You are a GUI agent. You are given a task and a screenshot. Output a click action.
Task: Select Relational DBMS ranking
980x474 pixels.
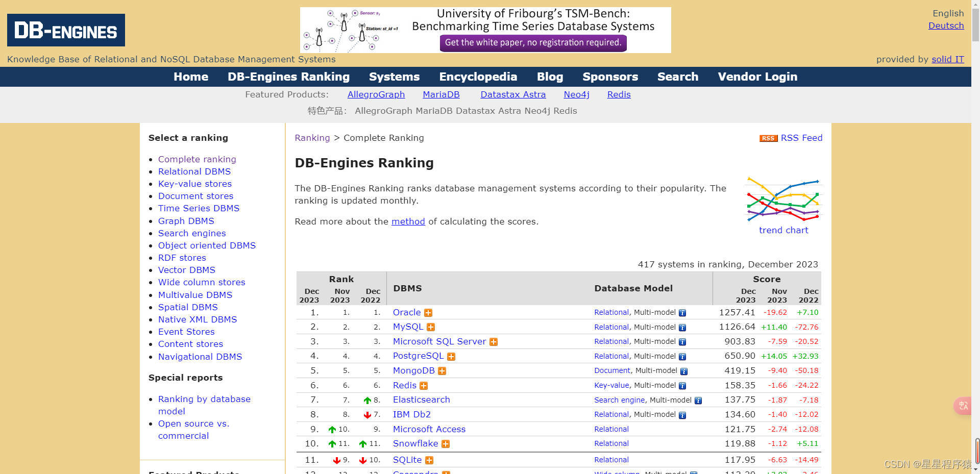(194, 171)
